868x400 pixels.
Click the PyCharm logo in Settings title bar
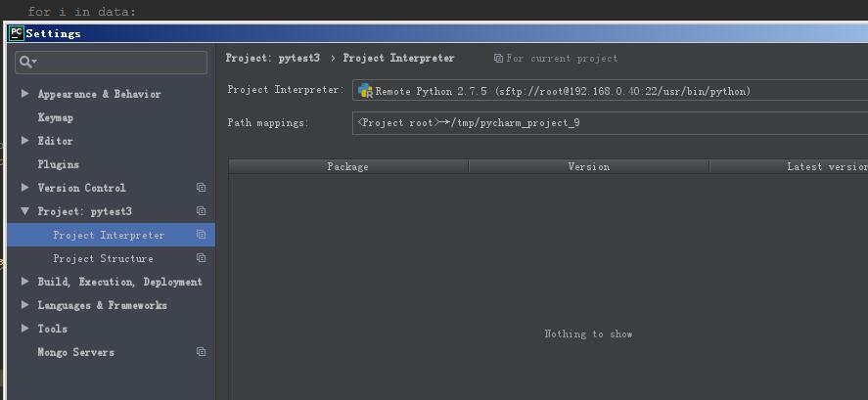pos(17,33)
